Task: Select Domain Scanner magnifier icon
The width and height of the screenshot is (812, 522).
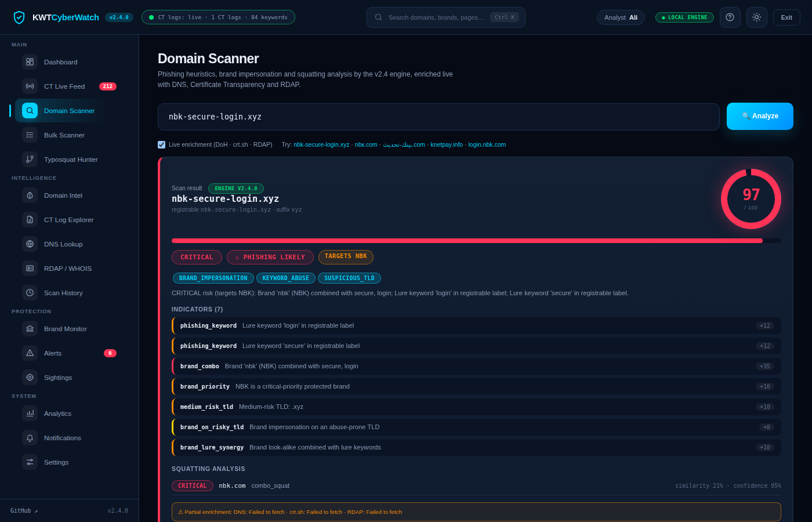Action: [30, 111]
